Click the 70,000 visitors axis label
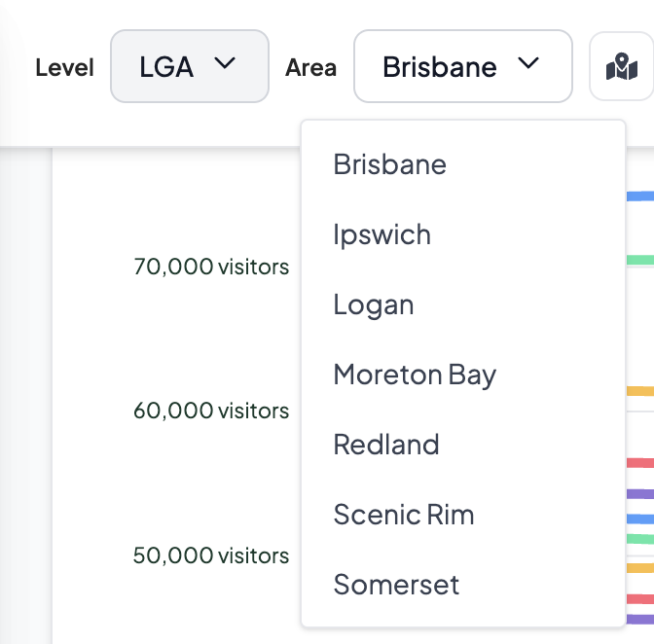654x644 pixels. tap(211, 267)
